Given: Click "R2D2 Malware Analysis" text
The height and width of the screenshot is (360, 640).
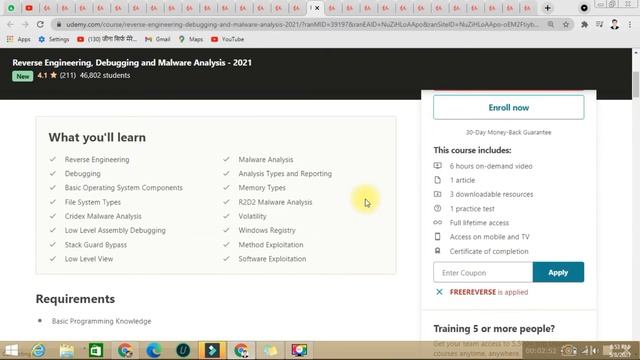Looking at the screenshot, I should (275, 202).
